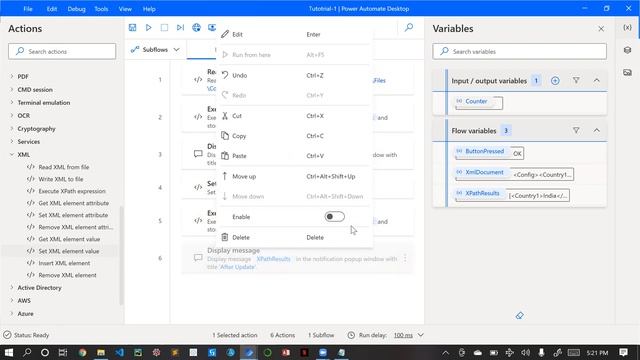The height and width of the screenshot is (360, 640).
Task: Select Insert XML element action
Action: point(64,263)
